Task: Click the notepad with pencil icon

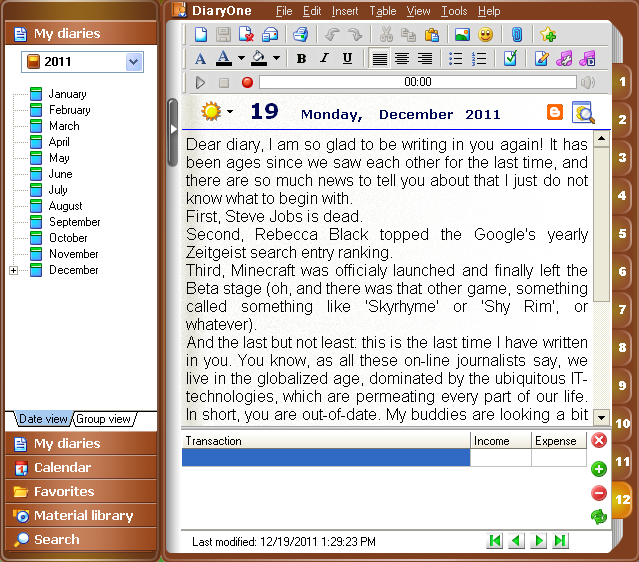Action: (541, 59)
